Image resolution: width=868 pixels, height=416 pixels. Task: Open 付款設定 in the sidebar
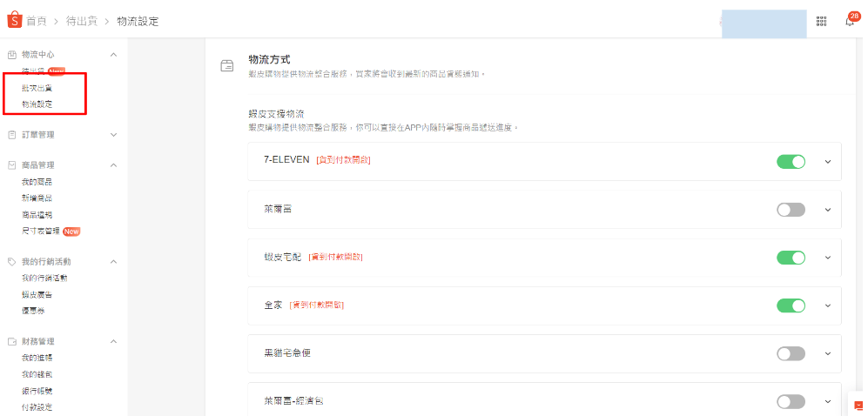(x=37, y=407)
